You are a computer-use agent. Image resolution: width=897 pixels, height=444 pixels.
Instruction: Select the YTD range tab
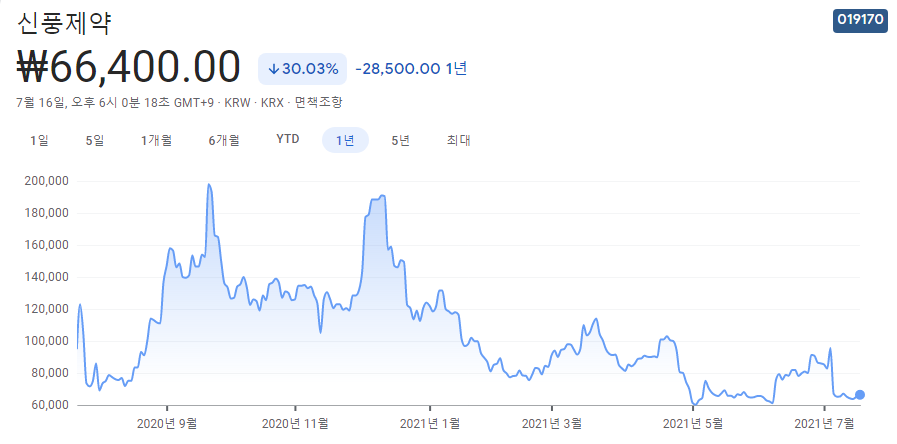tap(288, 140)
